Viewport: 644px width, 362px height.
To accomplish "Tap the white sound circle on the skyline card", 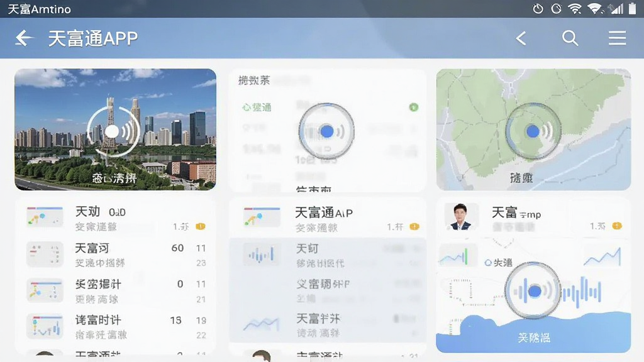I will coord(113,131).
